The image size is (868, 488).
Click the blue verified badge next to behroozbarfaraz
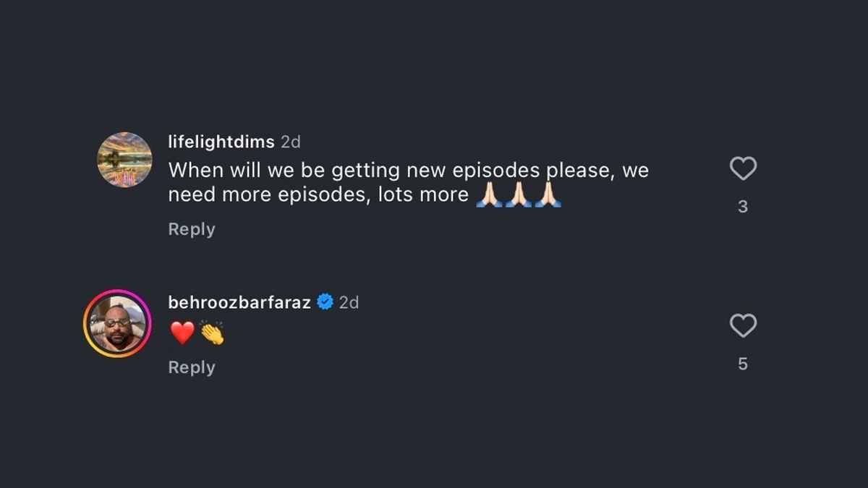click(x=325, y=302)
